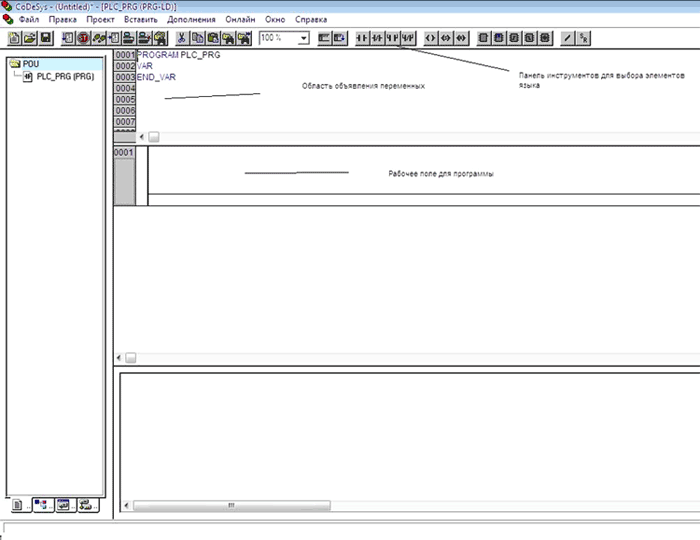
Task: Open the Проект menu
Action: 100,20
